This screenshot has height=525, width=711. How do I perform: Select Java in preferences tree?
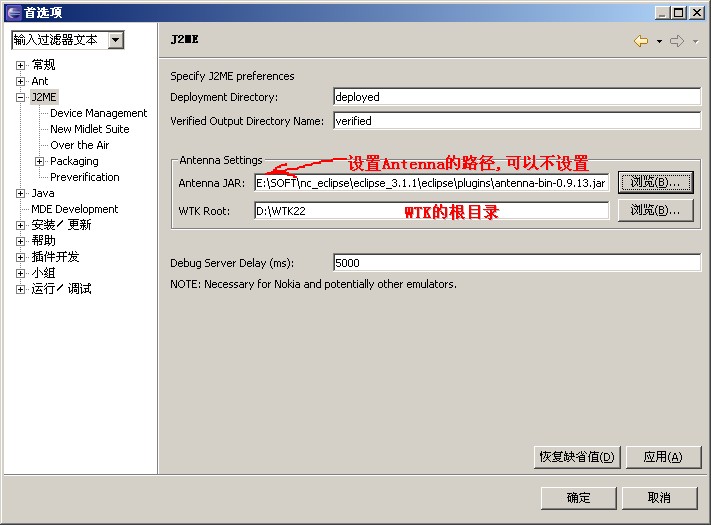tap(43, 193)
